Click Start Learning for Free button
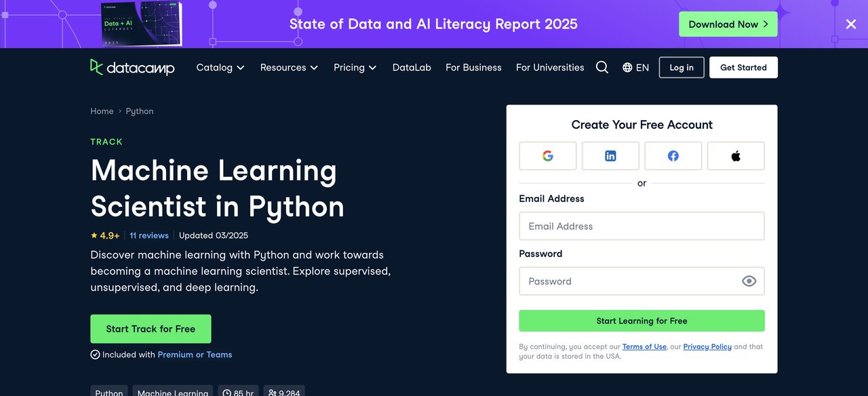The height and width of the screenshot is (396, 868). pyautogui.click(x=642, y=321)
